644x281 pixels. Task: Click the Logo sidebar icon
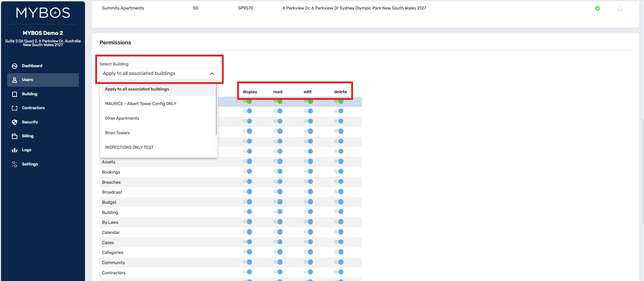[x=15, y=150]
